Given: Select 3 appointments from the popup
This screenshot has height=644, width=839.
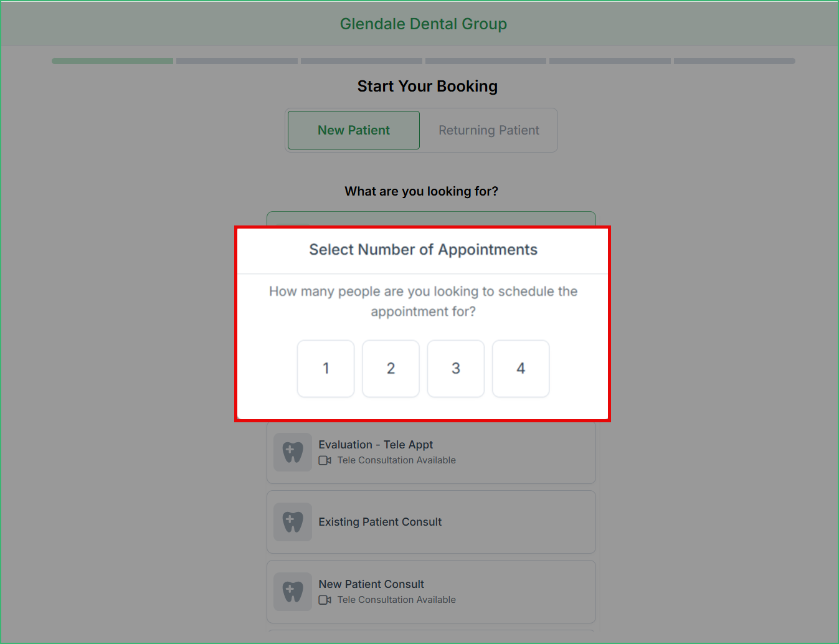Looking at the screenshot, I should (455, 368).
